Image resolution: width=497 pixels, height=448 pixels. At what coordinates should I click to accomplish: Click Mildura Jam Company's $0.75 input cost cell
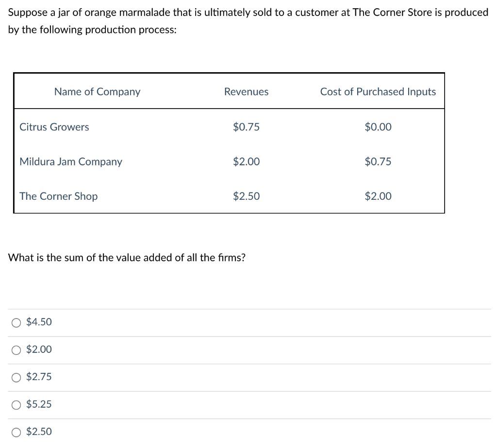click(378, 161)
